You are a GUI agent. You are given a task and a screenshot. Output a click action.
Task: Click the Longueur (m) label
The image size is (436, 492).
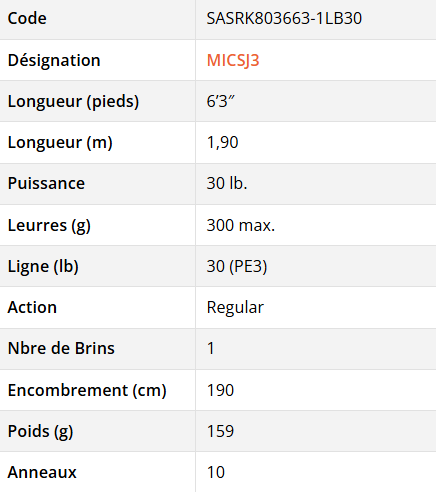click(60, 142)
